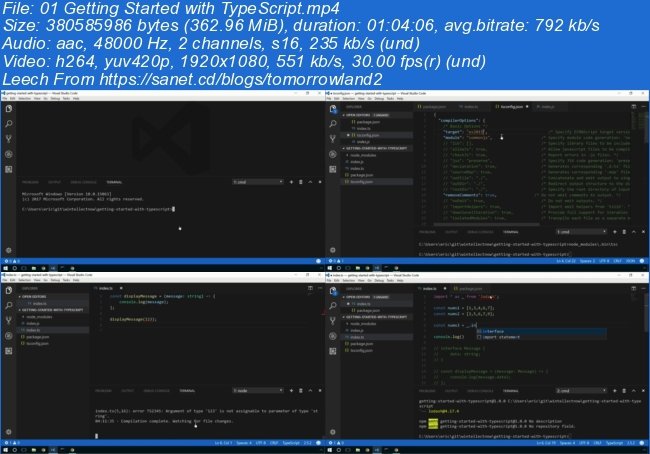Image resolution: width=650 pixels, height=454 pixels.
Task: Open Explorer in the empty-editor VS Code window
Action: pos(9,109)
